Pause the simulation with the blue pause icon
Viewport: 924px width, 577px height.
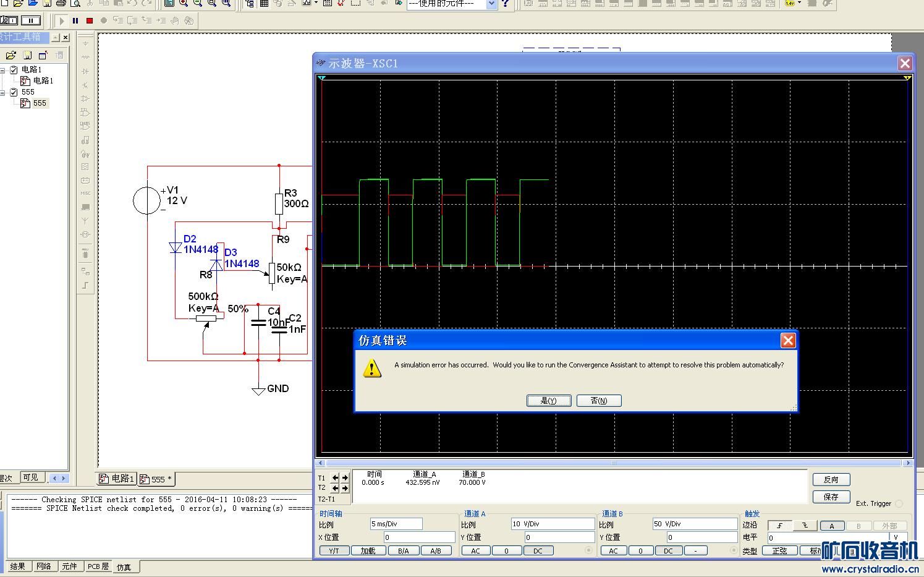pos(75,20)
